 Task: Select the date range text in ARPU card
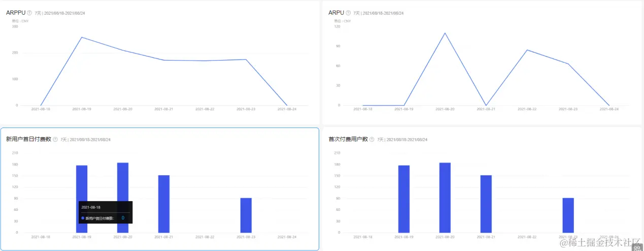(x=384, y=13)
